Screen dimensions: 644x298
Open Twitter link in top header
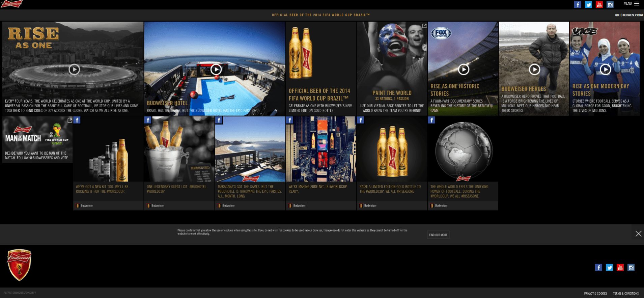pos(588,5)
